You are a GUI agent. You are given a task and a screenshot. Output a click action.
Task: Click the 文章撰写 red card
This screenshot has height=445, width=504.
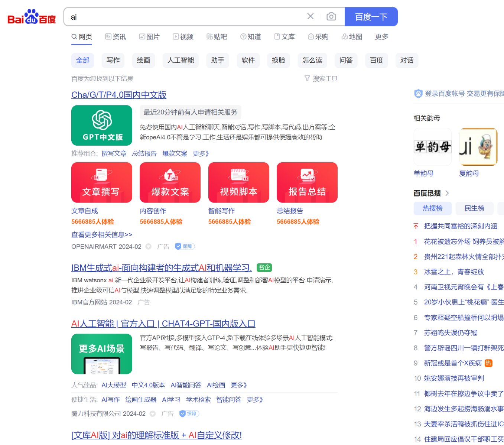(x=102, y=182)
